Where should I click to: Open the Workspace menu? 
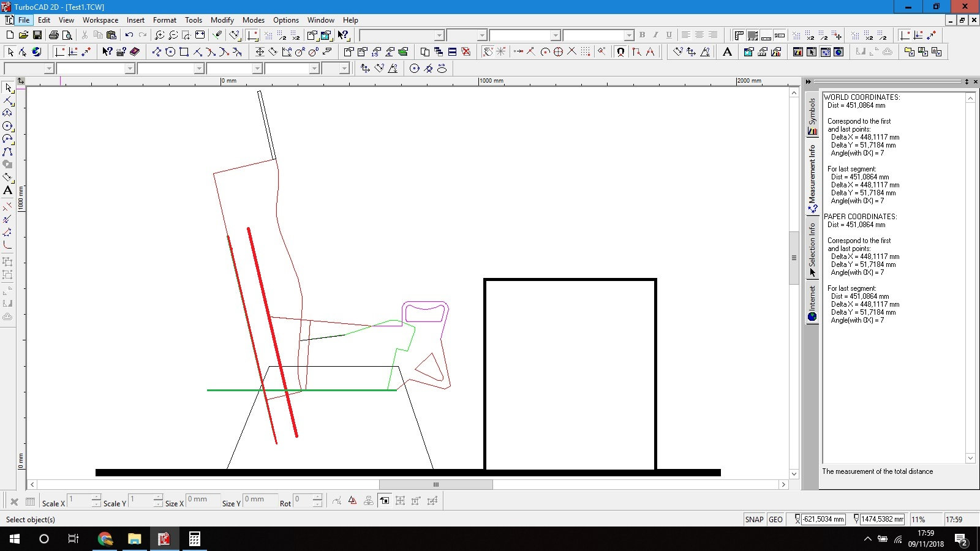100,20
